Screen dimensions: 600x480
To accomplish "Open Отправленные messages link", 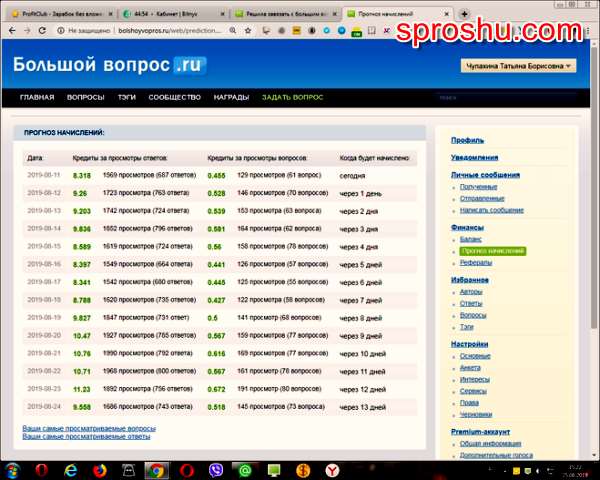I will coord(482,198).
